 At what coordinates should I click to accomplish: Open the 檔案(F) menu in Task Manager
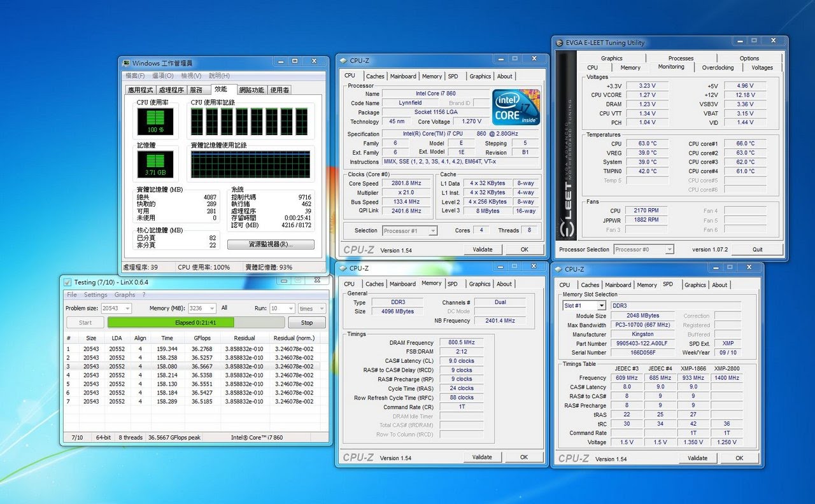coord(135,76)
